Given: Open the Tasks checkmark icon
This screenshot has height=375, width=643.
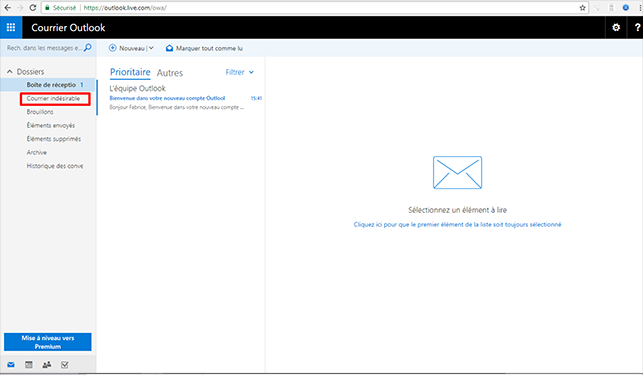Looking at the screenshot, I should [65, 365].
